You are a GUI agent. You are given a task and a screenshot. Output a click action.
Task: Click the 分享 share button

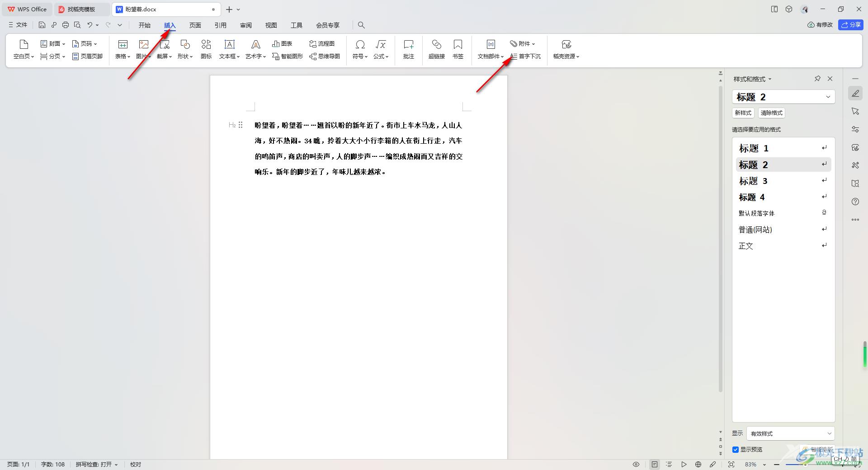851,25
